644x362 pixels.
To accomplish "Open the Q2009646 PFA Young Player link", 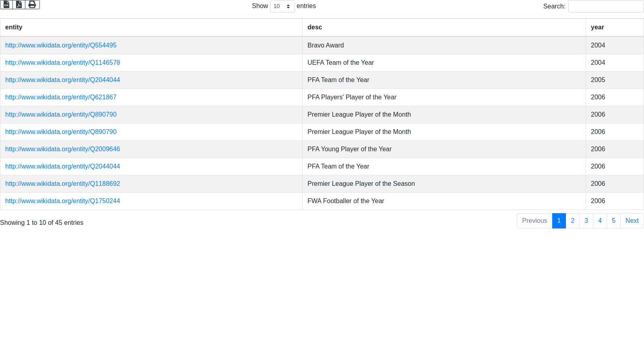I will (x=62, y=149).
